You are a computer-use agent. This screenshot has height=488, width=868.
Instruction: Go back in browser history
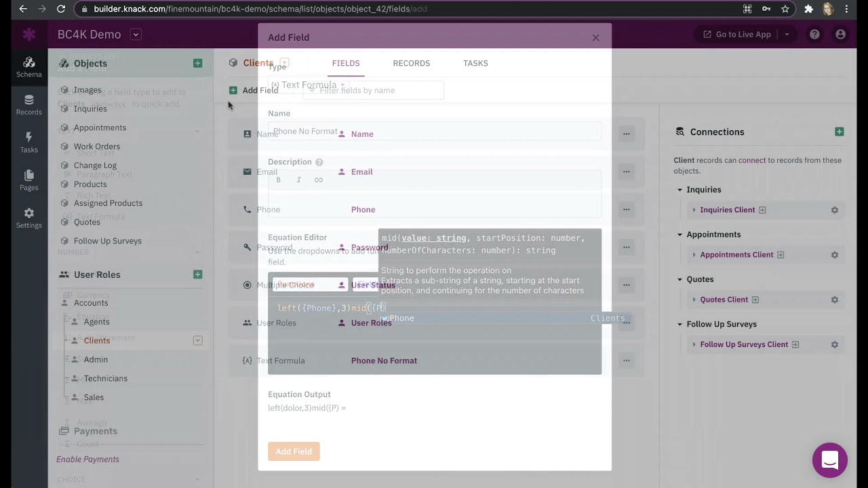click(23, 9)
